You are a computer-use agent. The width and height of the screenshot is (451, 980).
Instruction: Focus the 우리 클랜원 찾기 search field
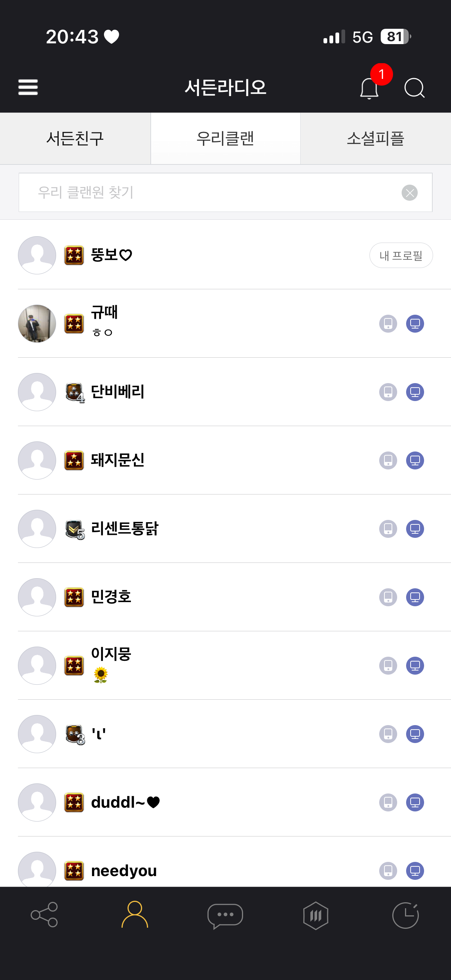click(x=209, y=192)
